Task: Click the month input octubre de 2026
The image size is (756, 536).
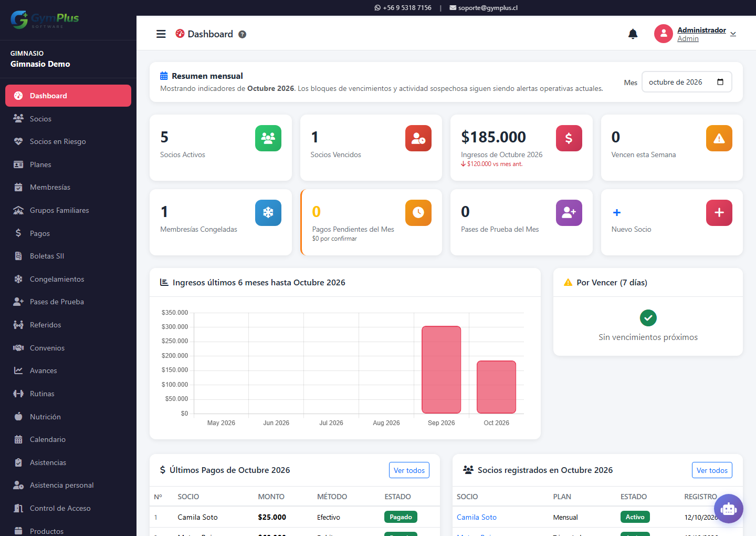Action: 687,82
